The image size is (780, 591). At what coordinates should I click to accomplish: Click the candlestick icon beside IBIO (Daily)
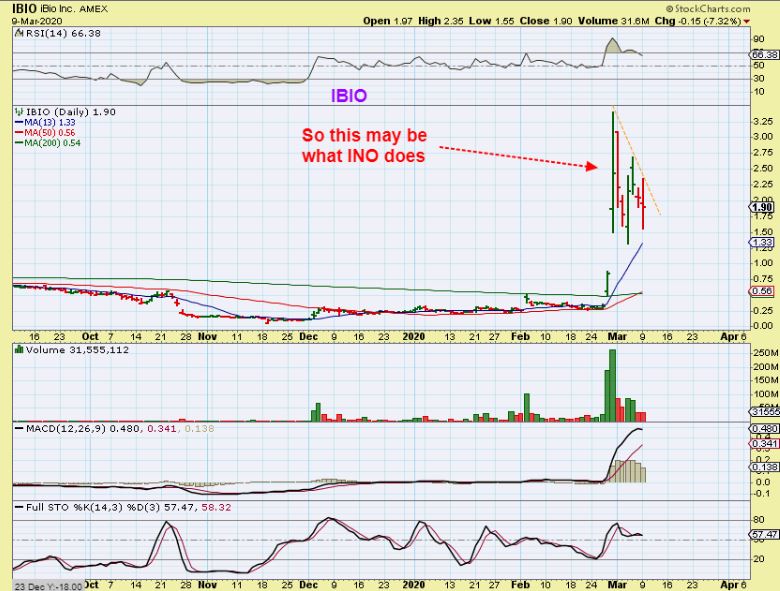click(19, 112)
